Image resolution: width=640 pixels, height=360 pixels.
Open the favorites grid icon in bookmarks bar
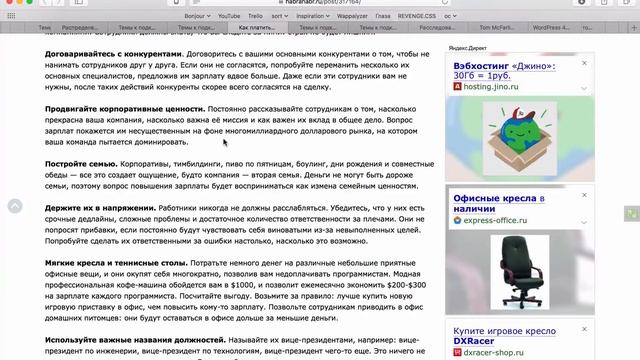coord(11,16)
